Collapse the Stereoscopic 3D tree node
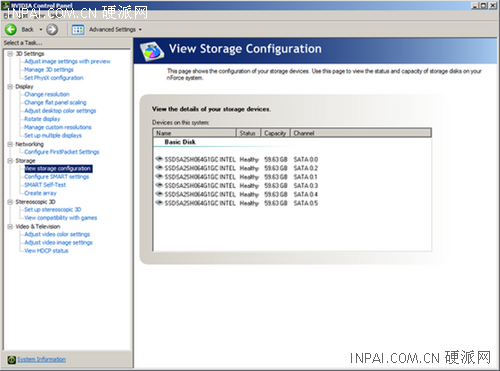This screenshot has width=500, height=371. (x=10, y=202)
